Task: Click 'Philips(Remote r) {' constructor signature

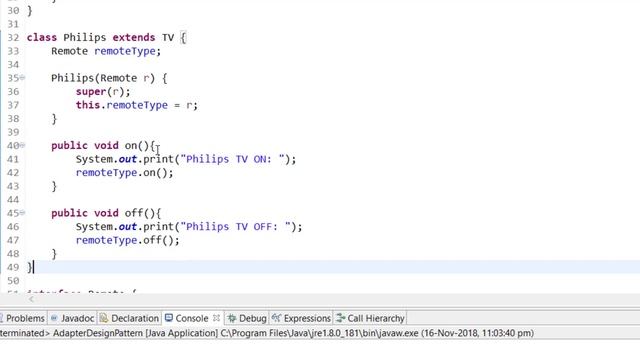Action: 109,78
